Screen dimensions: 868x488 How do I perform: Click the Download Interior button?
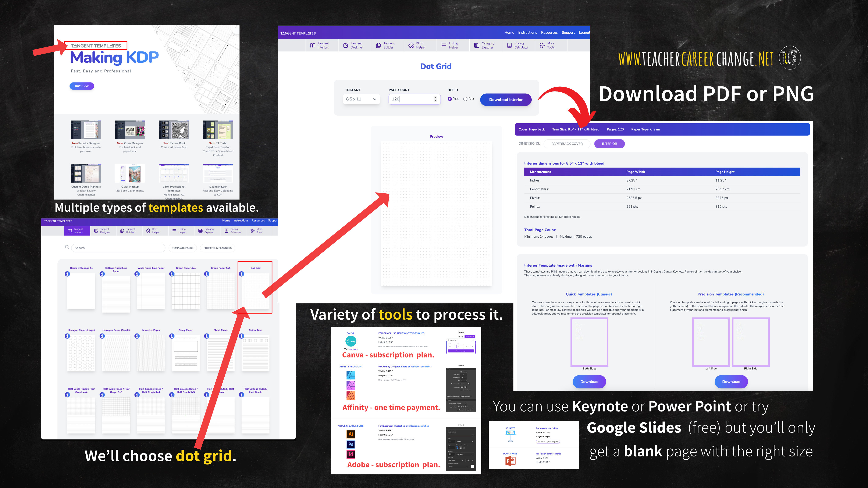506,100
